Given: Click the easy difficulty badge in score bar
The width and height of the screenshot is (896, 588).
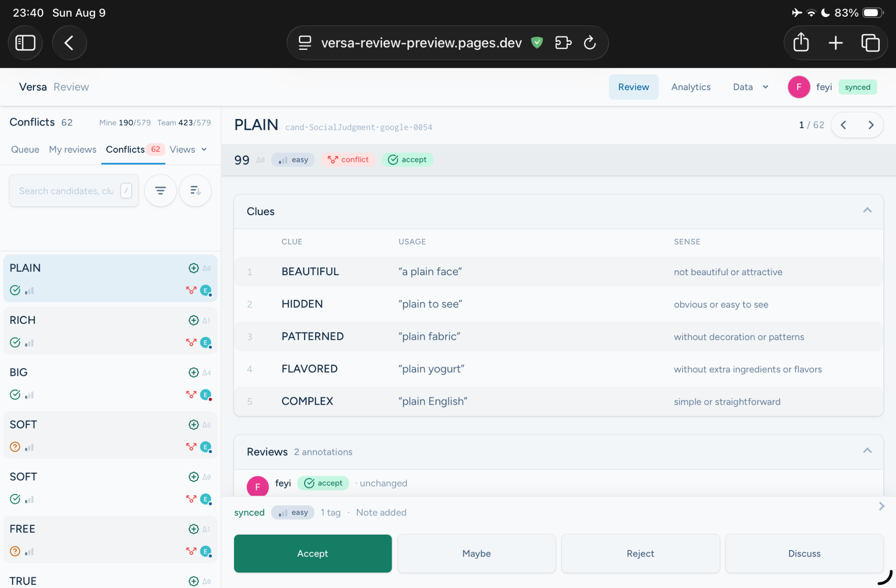Looking at the screenshot, I should tap(293, 160).
